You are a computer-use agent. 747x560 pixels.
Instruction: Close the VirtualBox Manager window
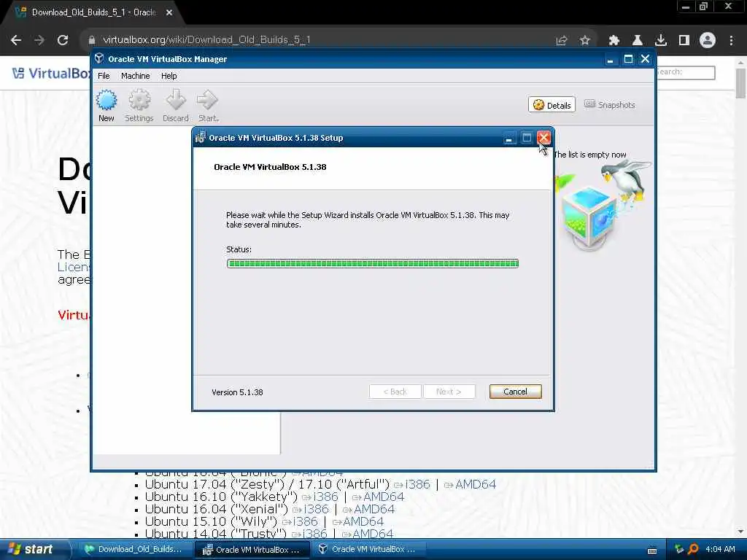(645, 58)
